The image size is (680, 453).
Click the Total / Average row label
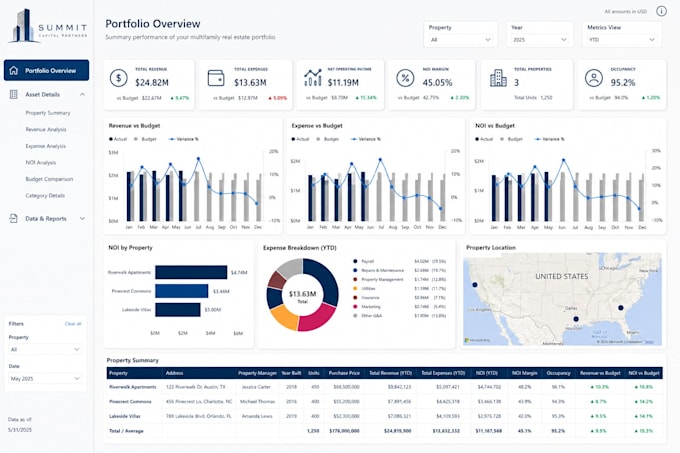tap(126, 431)
